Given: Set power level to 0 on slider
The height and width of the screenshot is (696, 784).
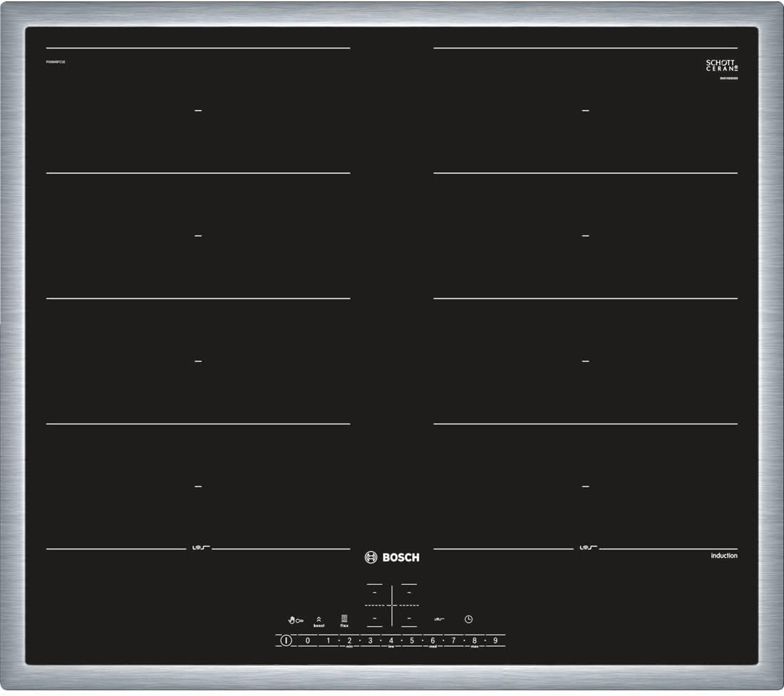Looking at the screenshot, I should coord(308,641).
